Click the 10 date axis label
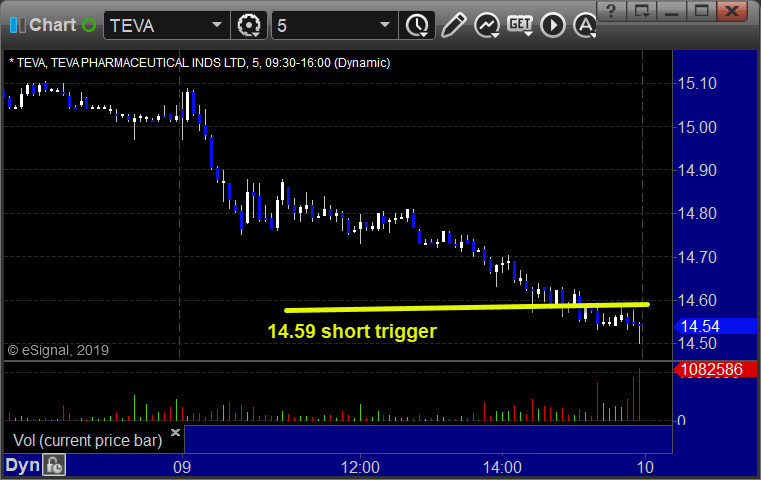Viewport: 761px width, 480px height. coord(645,467)
